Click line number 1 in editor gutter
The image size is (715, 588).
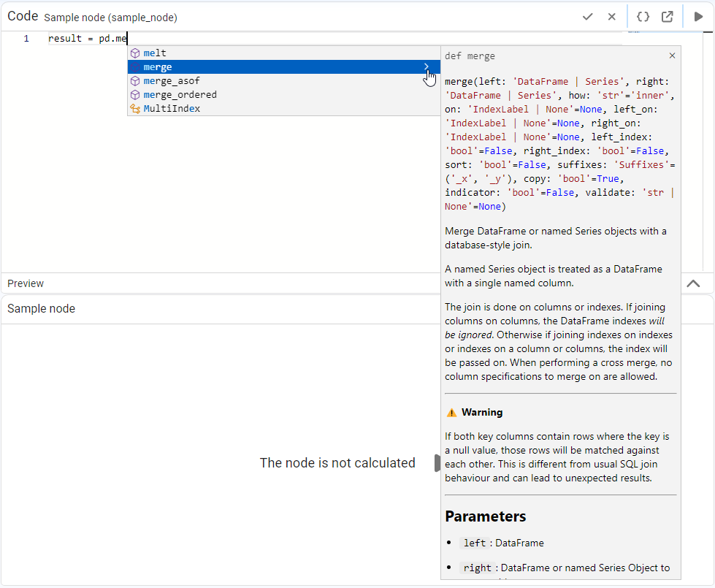pyautogui.click(x=26, y=39)
